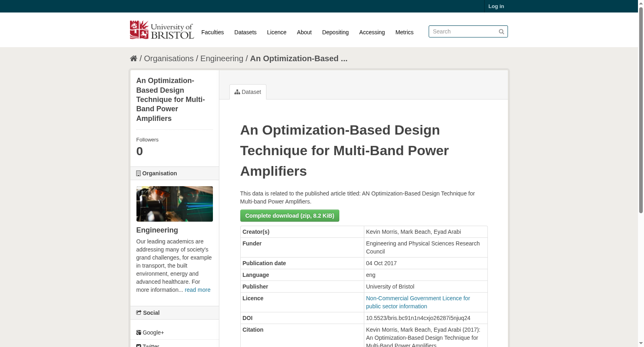Click the DOI value 10.5523/bris.bc91n1n4cxjo26287i5njuq24
The height and width of the screenshot is (347, 644).
[418, 318]
